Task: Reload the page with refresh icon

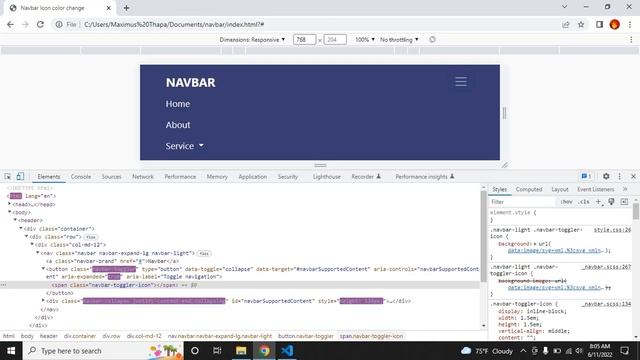Action: tap(40, 24)
